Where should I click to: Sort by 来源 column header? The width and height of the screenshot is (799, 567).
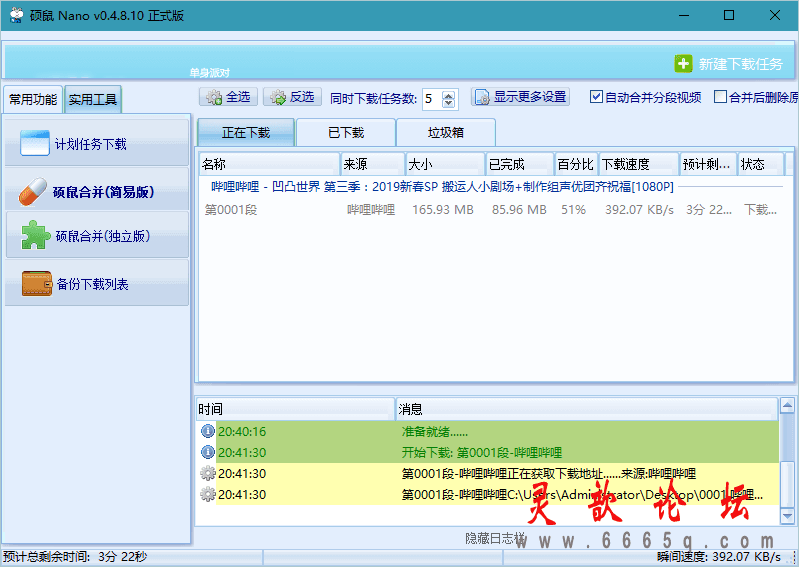pos(372,164)
